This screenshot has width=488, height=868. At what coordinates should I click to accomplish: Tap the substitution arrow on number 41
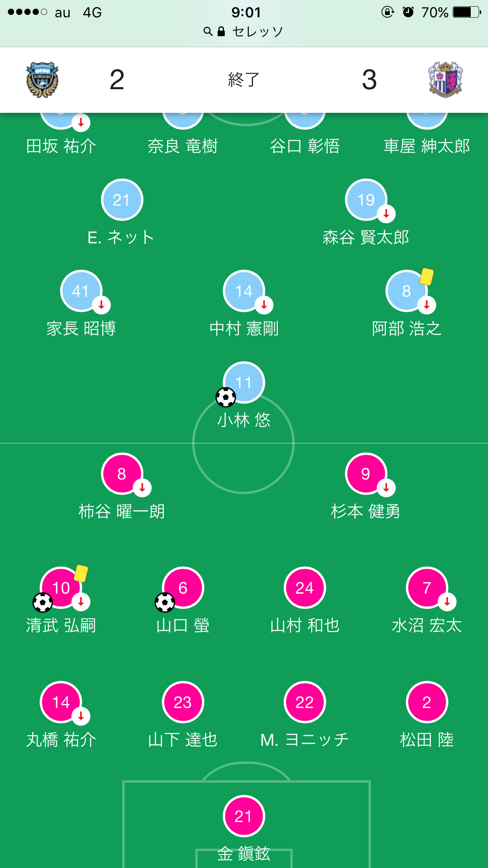tap(101, 305)
